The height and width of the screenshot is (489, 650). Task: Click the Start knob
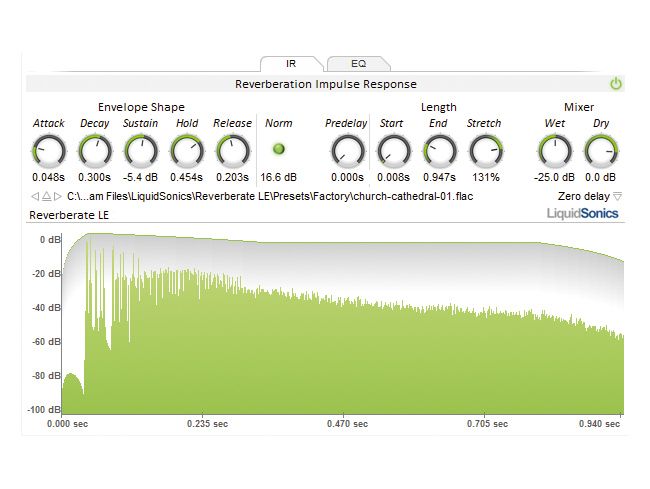tap(394, 151)
